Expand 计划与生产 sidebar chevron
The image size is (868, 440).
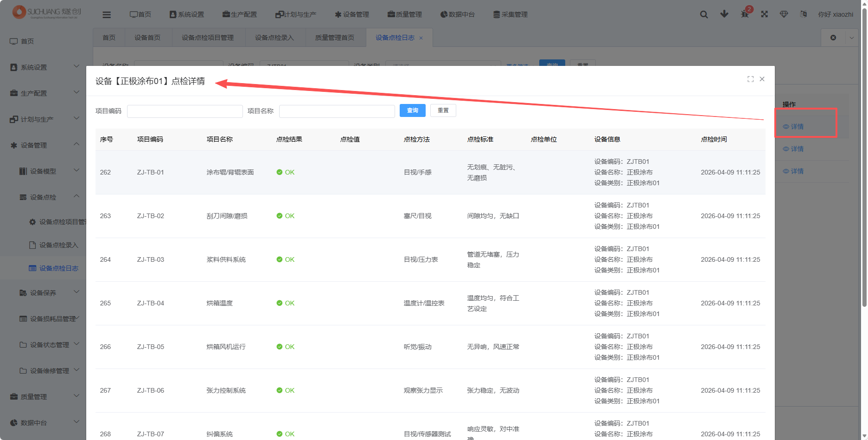point(77,118)
